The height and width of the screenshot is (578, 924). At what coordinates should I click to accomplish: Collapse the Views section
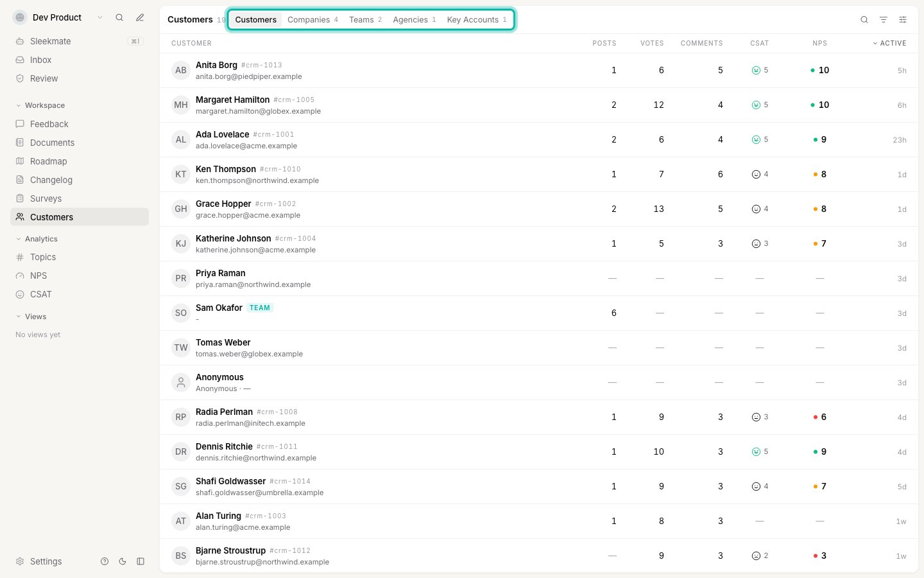[31, 317]
